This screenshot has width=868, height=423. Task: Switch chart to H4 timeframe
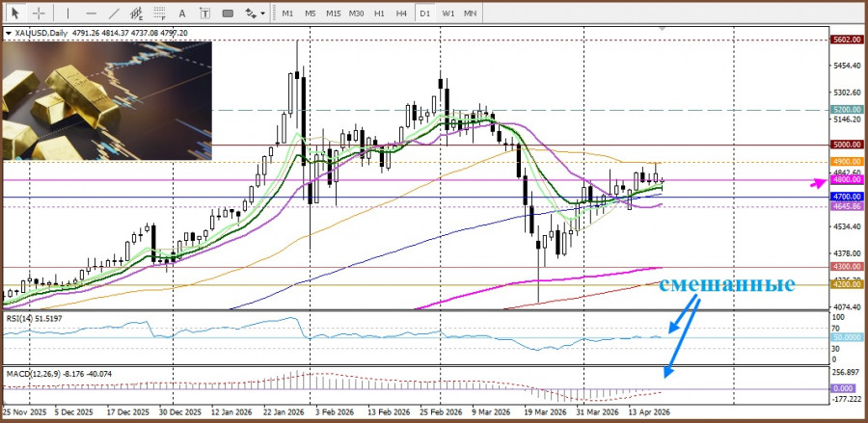[x=401, y=13]
